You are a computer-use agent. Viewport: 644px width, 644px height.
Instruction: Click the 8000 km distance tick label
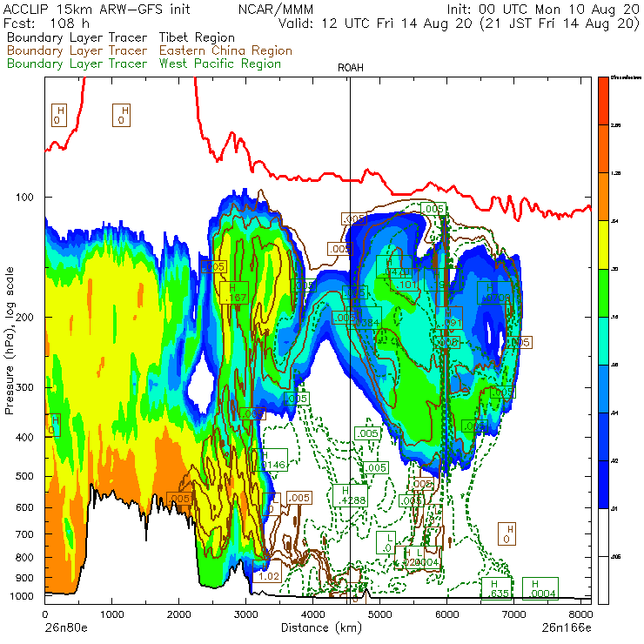580,614
